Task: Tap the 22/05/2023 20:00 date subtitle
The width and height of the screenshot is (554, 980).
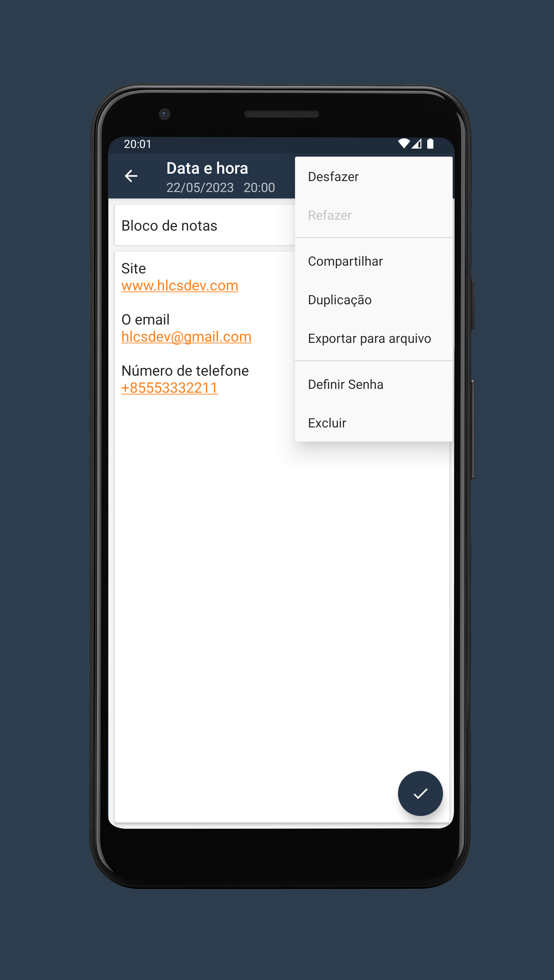Action: coord(221,188)
